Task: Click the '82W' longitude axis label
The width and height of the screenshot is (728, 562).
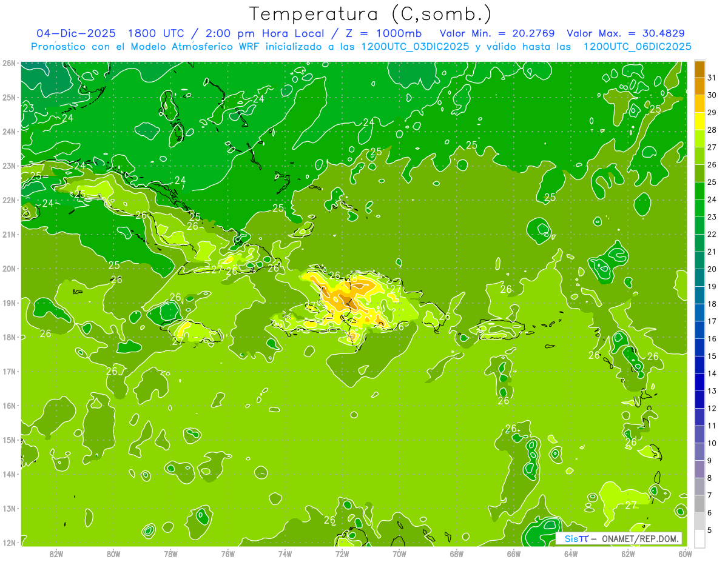Action: (x=56, y=554)
